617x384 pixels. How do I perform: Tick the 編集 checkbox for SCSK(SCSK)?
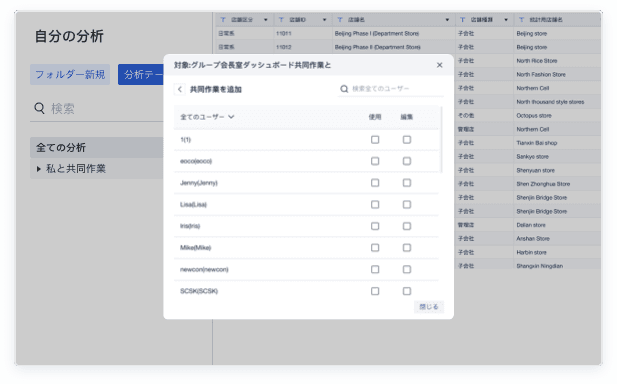click(407, 291)
